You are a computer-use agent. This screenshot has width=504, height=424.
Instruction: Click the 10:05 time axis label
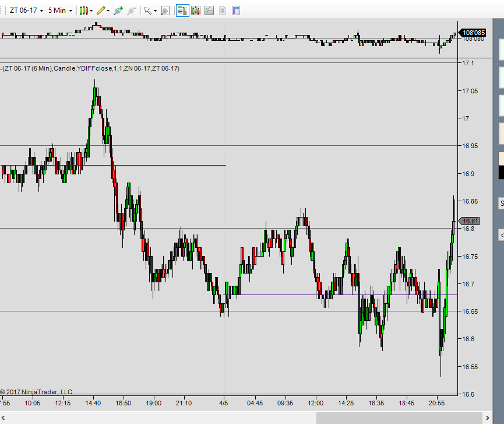coord(33,403)
